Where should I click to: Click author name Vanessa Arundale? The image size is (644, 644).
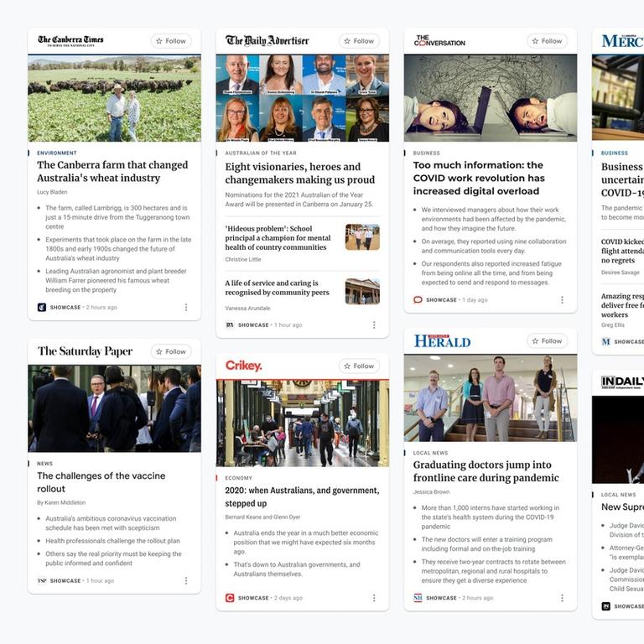coord(247,308)
